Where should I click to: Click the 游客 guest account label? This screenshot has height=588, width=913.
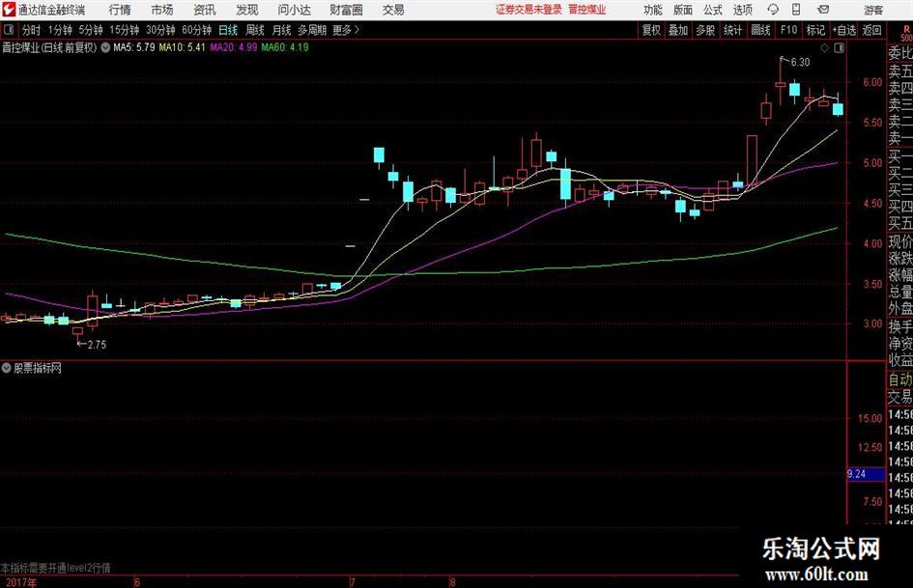(x=873, y=10)
